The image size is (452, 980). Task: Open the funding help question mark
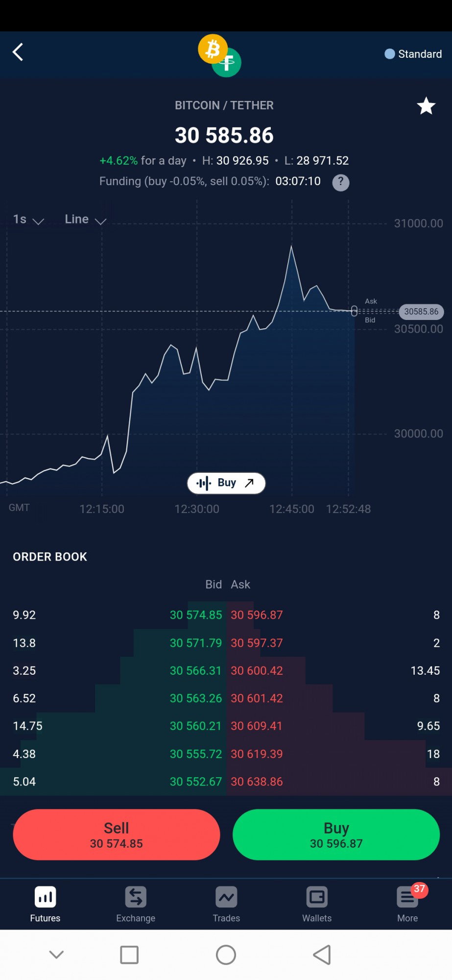(341, 182)
